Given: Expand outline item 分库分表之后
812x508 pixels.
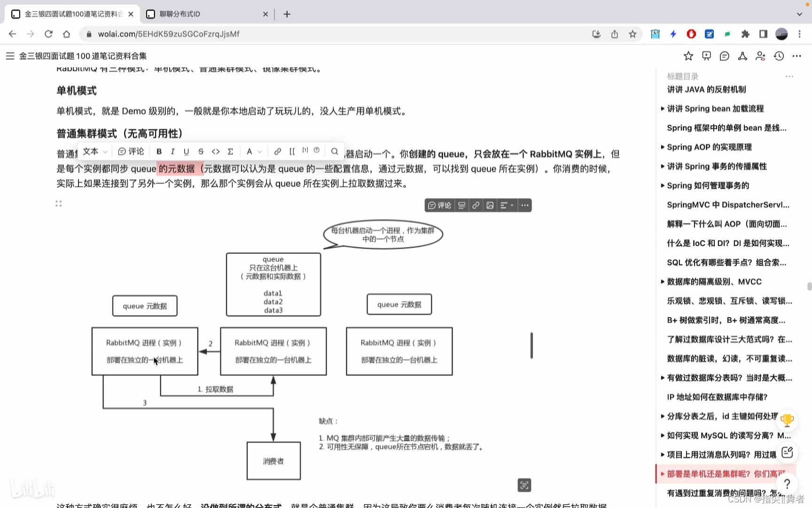Looking at the screenshot, I should click(x=663, y=416).
